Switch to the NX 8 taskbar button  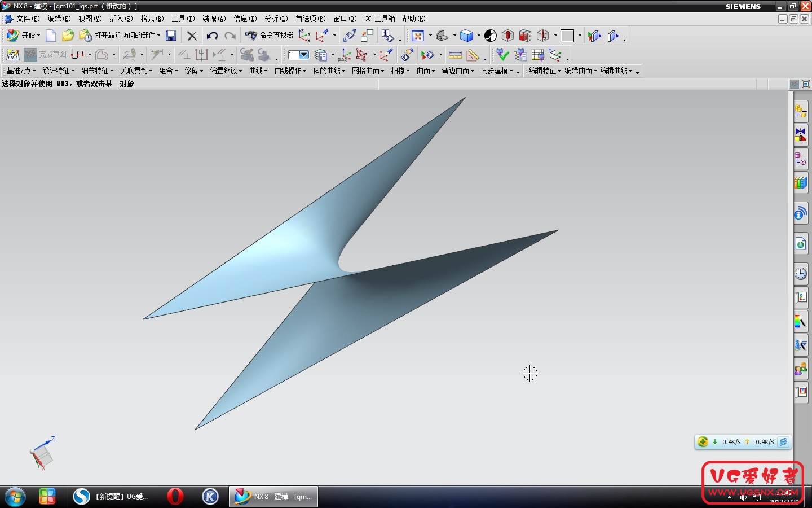tap(273, 497)
